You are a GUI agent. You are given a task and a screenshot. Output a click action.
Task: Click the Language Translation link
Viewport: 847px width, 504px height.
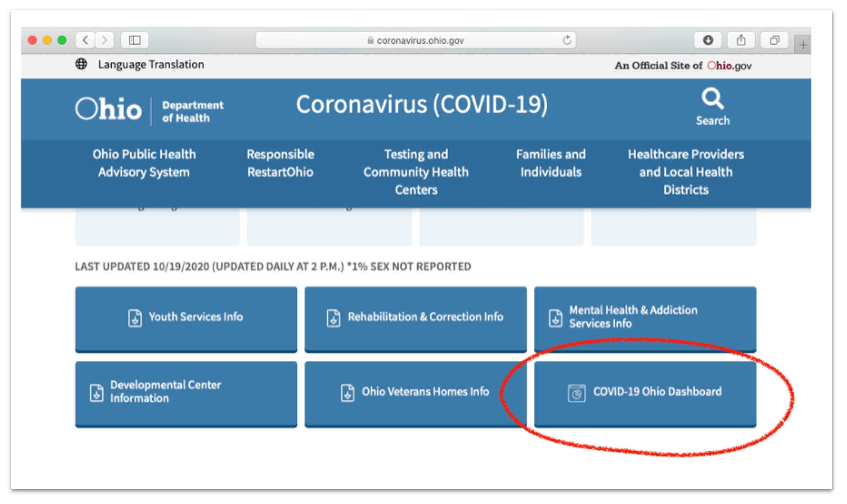point(151,64)
